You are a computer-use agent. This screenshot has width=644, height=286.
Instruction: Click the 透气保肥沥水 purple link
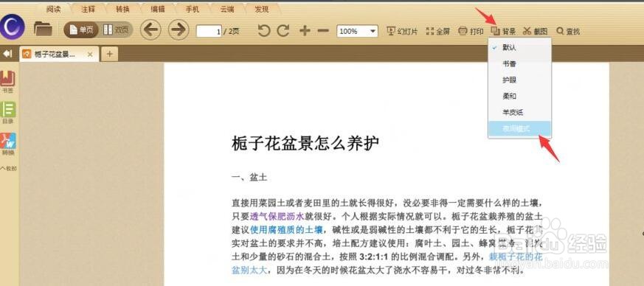277,216
